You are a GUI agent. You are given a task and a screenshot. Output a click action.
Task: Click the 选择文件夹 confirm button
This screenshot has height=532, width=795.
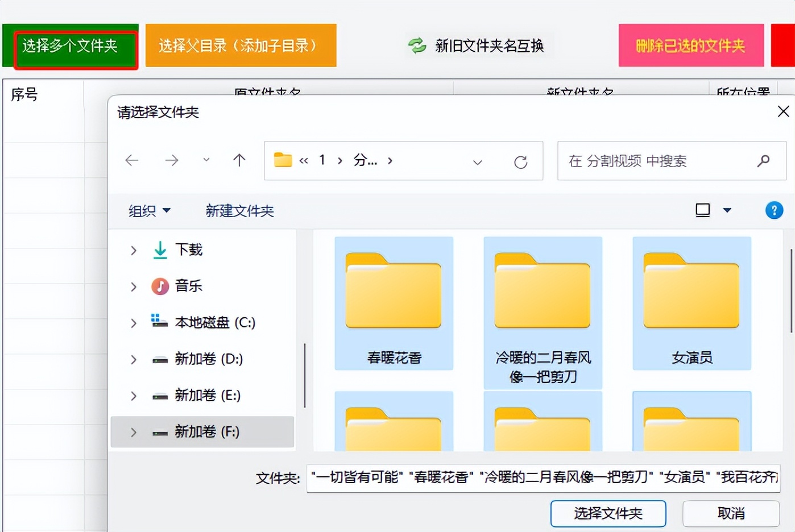[x=608, y=513]
